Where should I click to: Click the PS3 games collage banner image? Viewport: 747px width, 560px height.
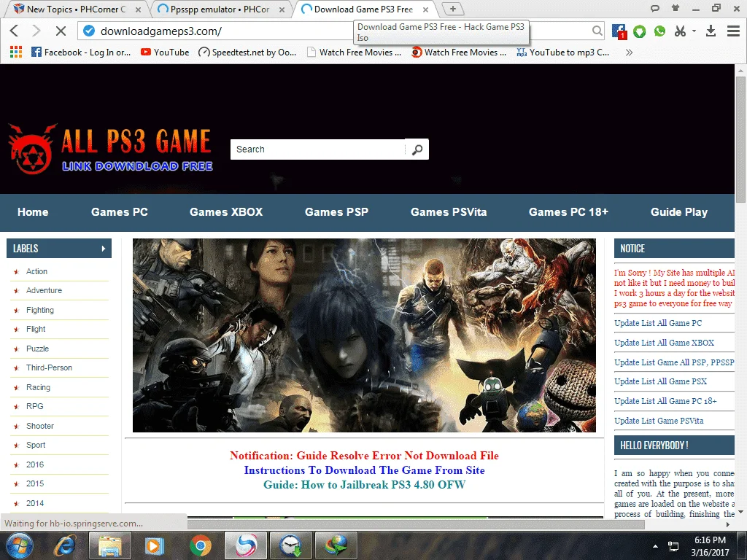(x=364, y=335)
